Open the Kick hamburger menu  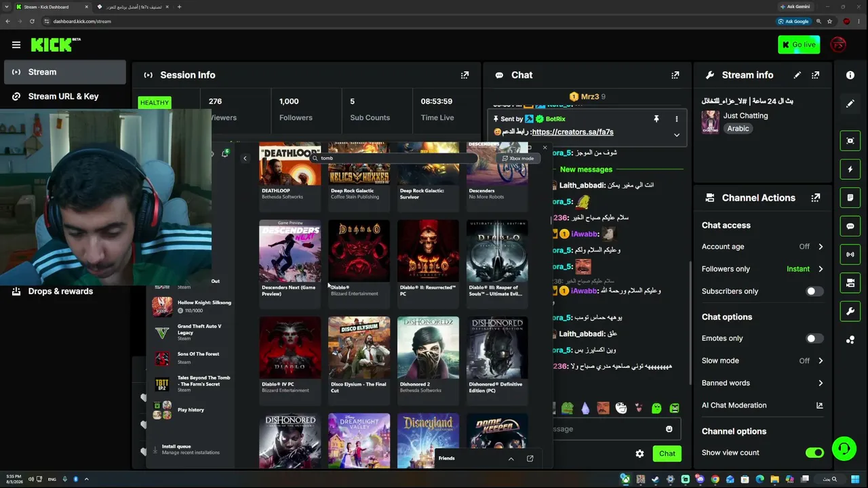[16, 45]
